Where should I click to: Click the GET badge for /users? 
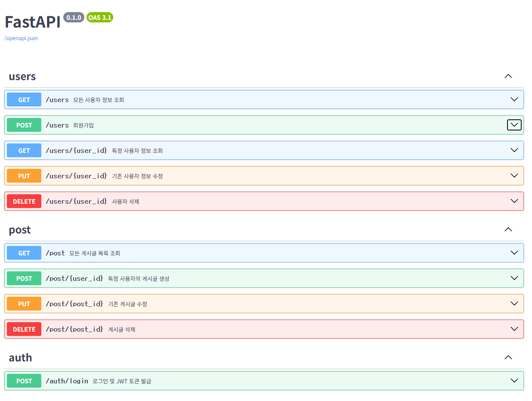(24, 99)
